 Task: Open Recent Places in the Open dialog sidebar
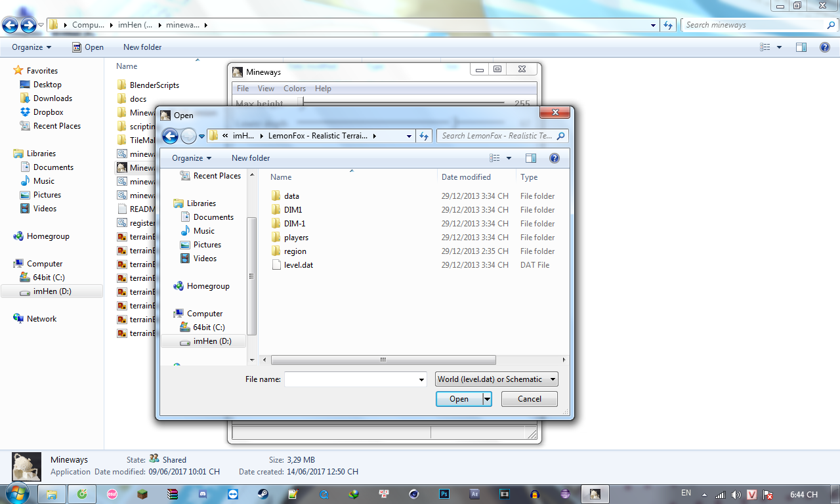coord(210,176)
